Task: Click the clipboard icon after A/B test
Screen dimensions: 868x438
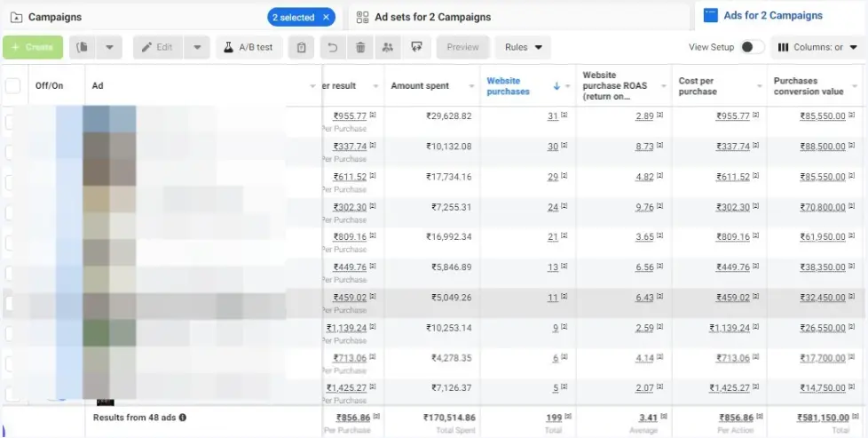Action: point(302,47)
